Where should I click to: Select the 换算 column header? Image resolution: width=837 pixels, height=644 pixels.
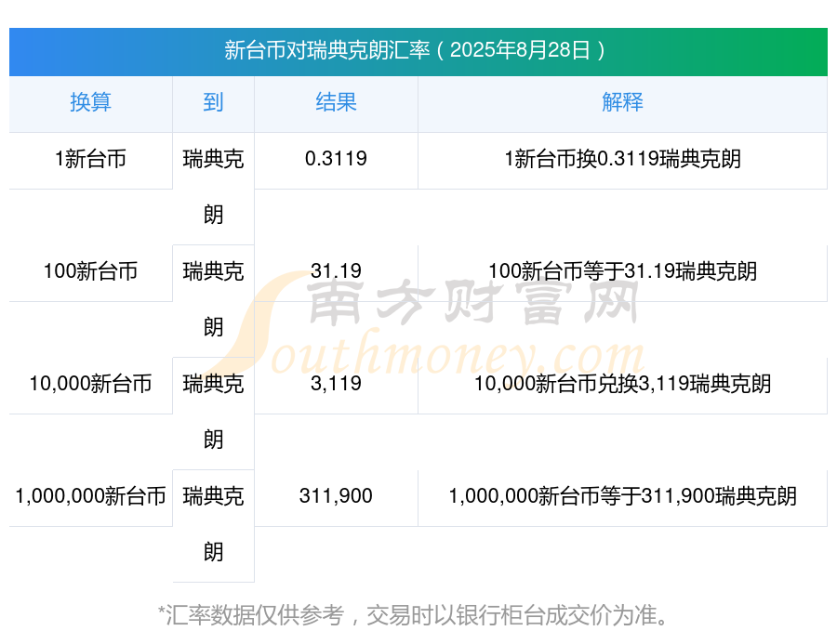[91, 102]
